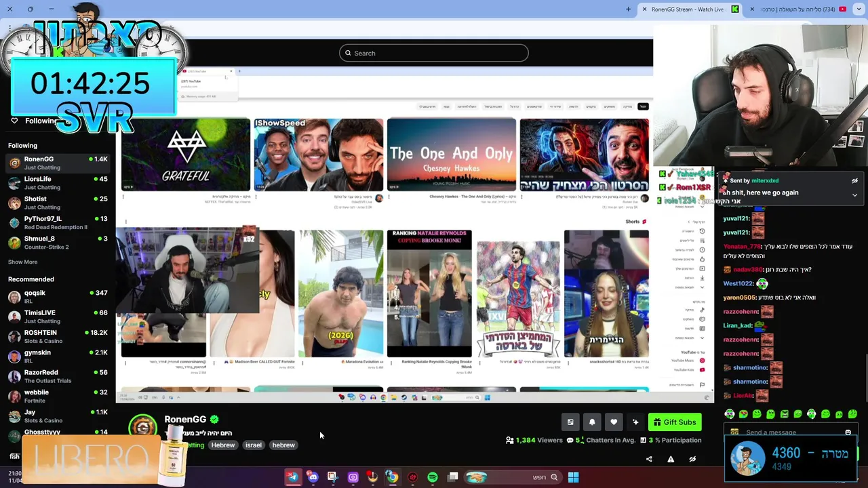Open Chrome from the taskbar
The height and width of the screenshot is (488, 868).
[392, 477]
